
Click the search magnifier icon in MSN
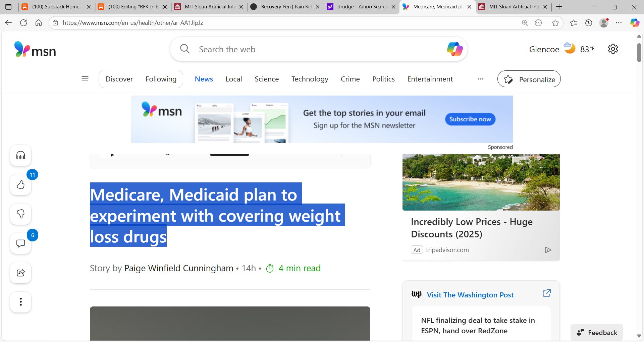pyautogui.click(x=185, y=49)
